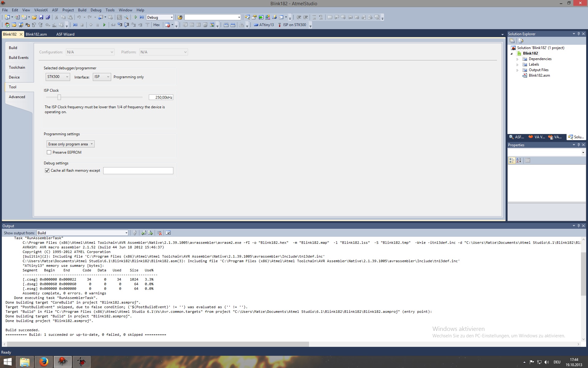588x368 pixels.
Task: Open the Debug configuration dropdown in toolbar
Action: click(x=160, y=17)
